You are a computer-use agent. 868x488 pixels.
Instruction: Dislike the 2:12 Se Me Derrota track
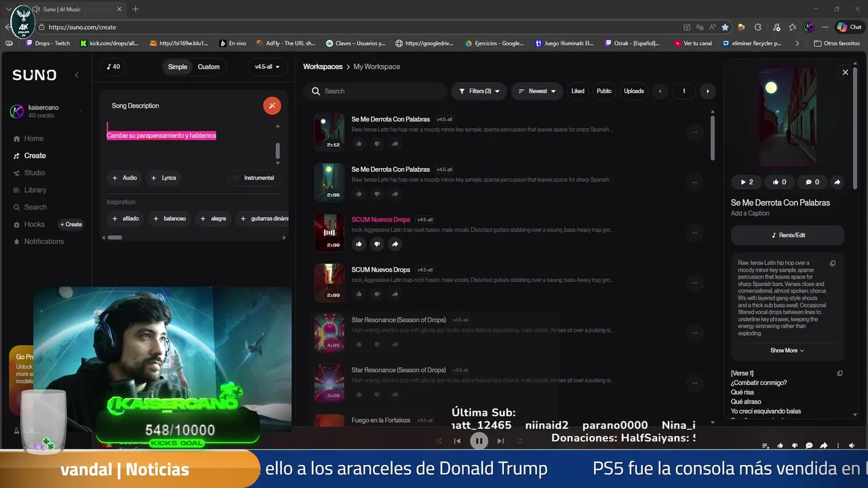(377, 144)
